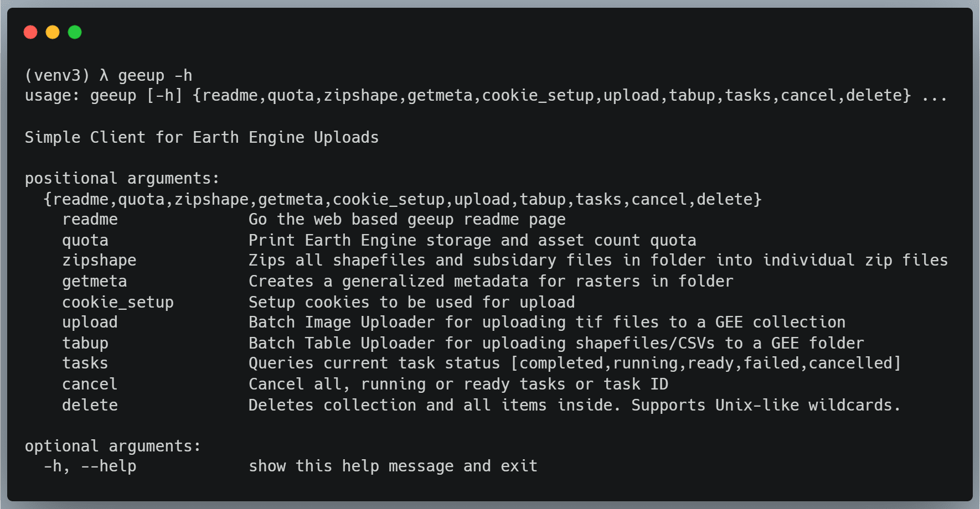Click the 'delete' command entry
Viewport: 980px width, 509px height.
(90, 406)
